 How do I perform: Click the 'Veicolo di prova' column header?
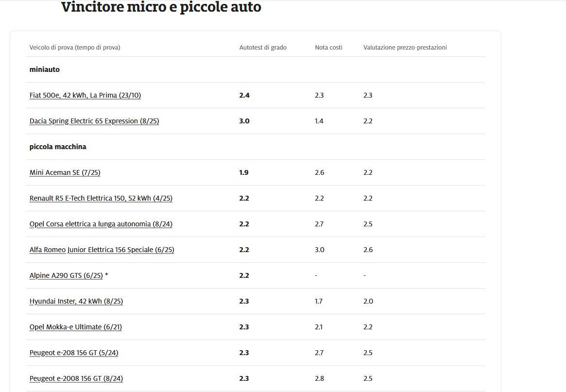point(75,48)
